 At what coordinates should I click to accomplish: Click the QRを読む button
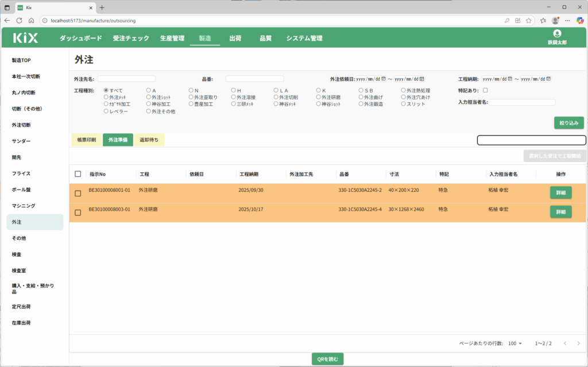coord(328,359)
